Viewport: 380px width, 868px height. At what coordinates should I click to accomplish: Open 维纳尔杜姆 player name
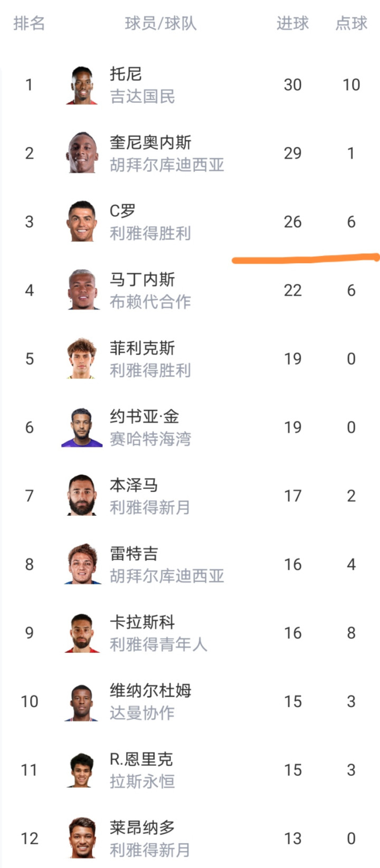pyautogui.click(x=150, y=691)
